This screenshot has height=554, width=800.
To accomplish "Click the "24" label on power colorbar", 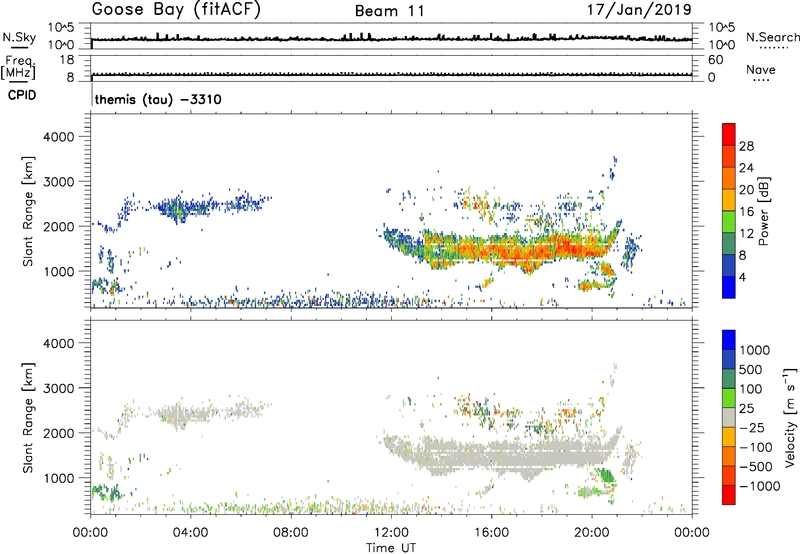I will tap(746, 168).
